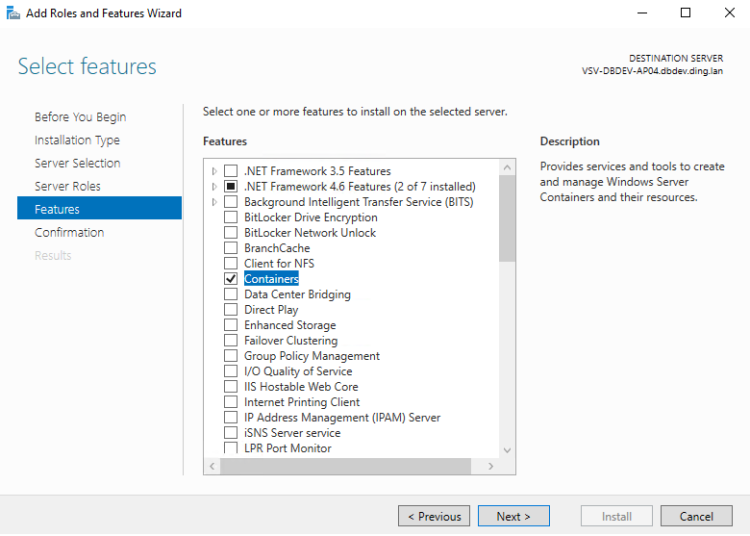This screenshot has width=750, height=536.
Task: Expand the .NET Framework 3.5 Features node
Action: (214, 171)
